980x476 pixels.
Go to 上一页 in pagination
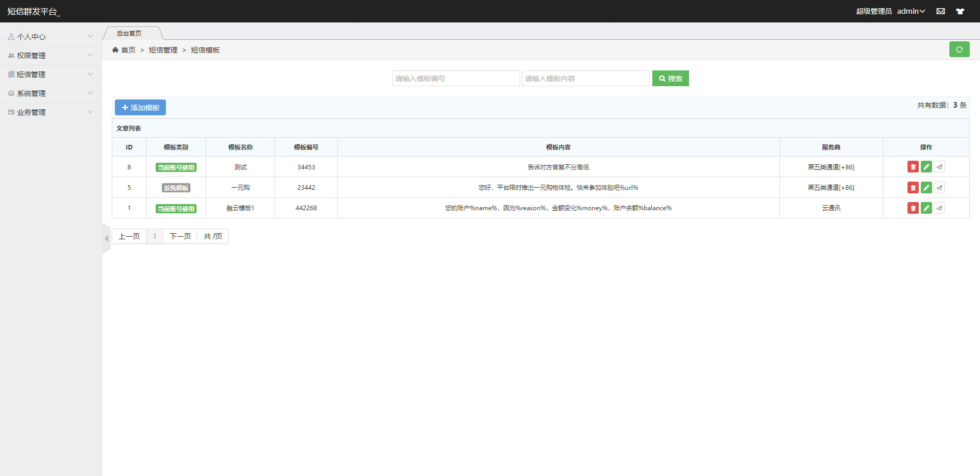(x=129, y=236)
